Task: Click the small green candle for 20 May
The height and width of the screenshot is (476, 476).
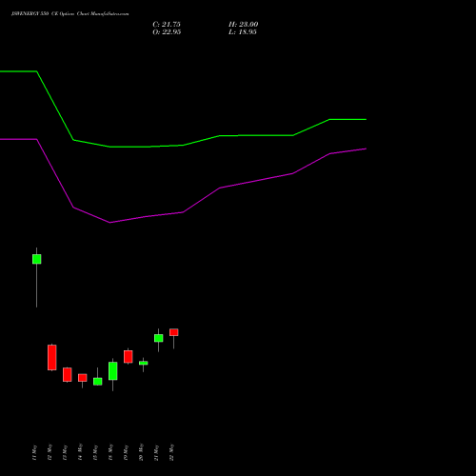Action: pos(144,363)
